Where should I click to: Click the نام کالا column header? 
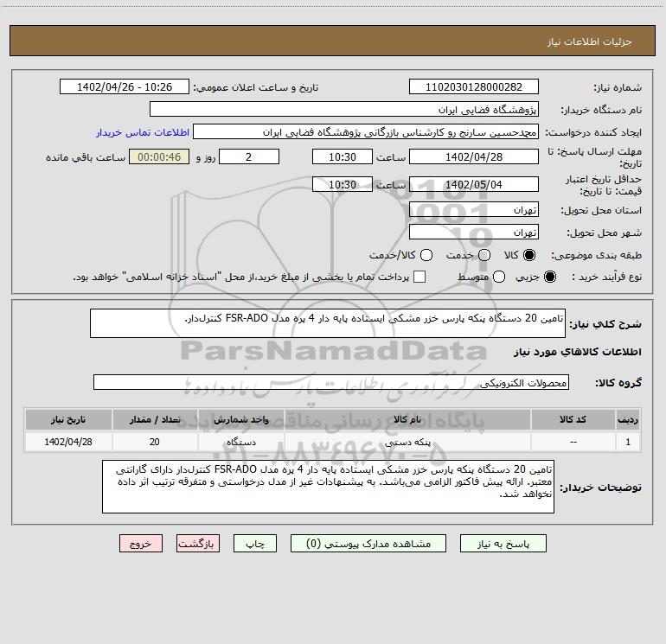coord(407,419)
